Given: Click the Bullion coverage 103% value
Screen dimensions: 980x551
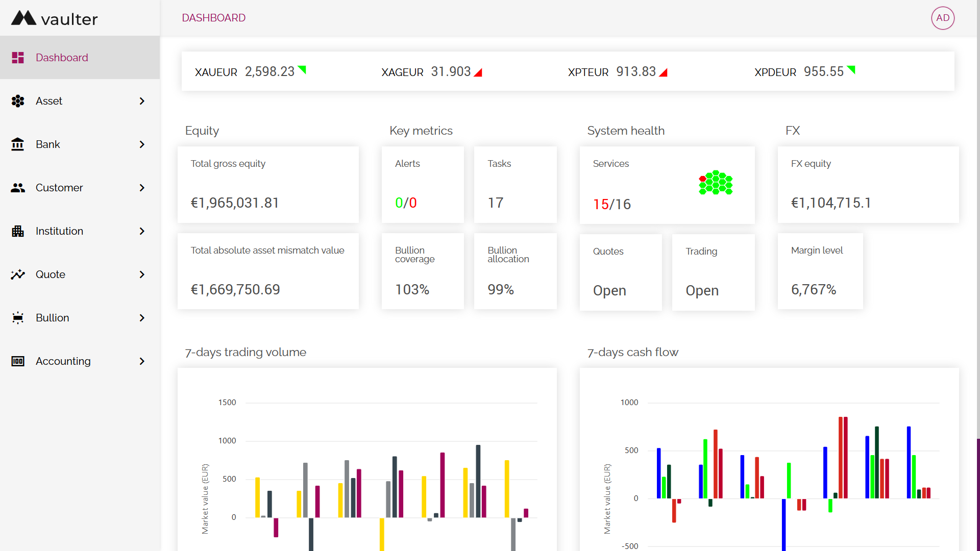Looking at the screenshot, I should click(412, 290).
